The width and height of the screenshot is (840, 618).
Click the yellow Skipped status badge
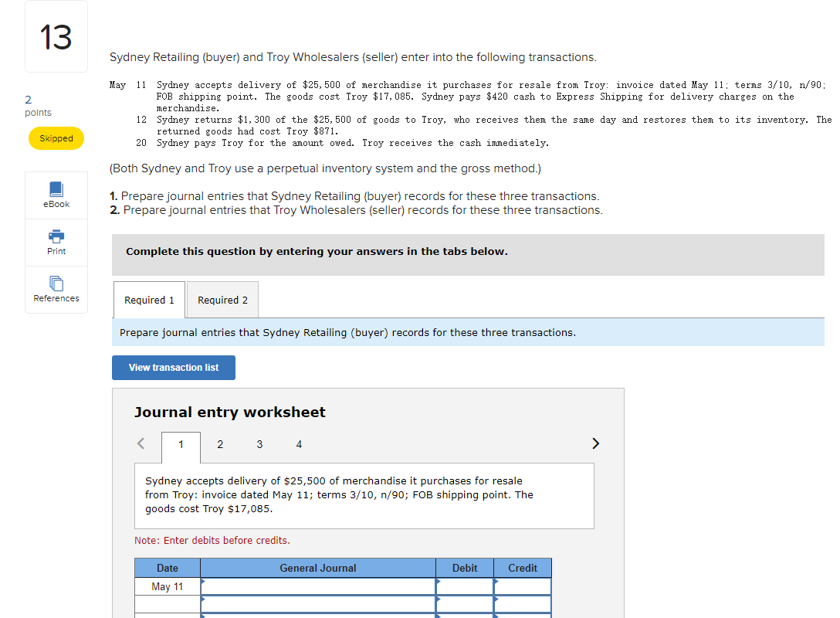[x=56, y=138]
